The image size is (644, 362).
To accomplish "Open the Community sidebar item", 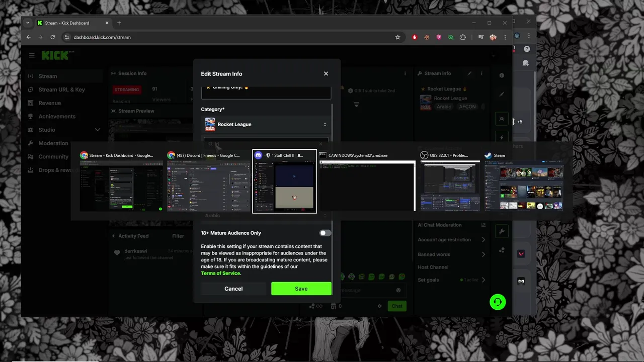I will 53,156.
